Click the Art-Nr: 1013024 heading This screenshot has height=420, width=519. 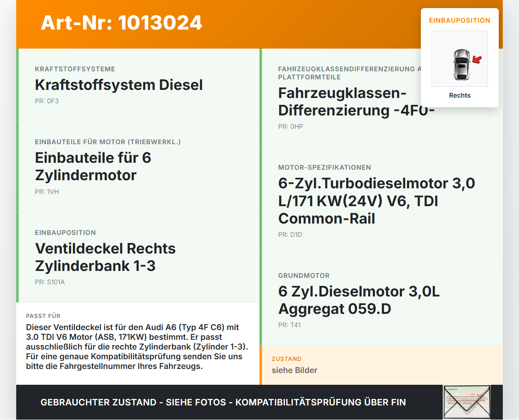tap(121, 23)
